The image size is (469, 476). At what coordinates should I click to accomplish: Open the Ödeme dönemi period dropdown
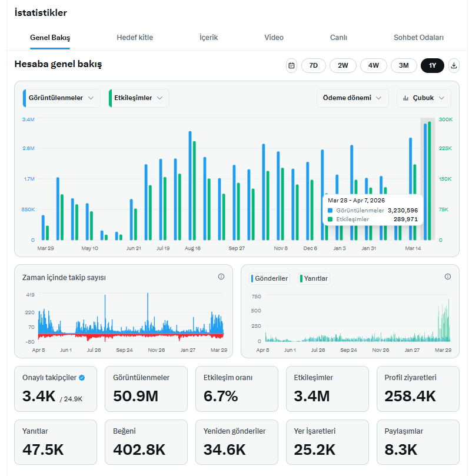(x=352, y=98)
